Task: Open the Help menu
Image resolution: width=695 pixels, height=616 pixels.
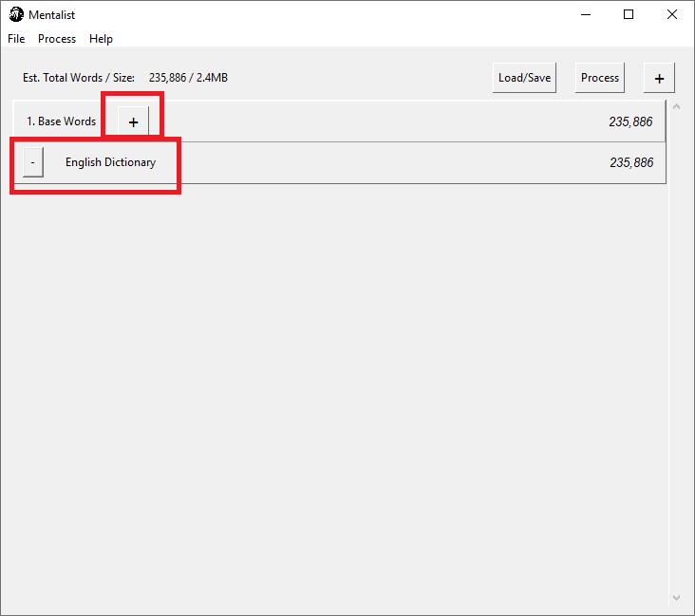Action: [x=101, y=39]
